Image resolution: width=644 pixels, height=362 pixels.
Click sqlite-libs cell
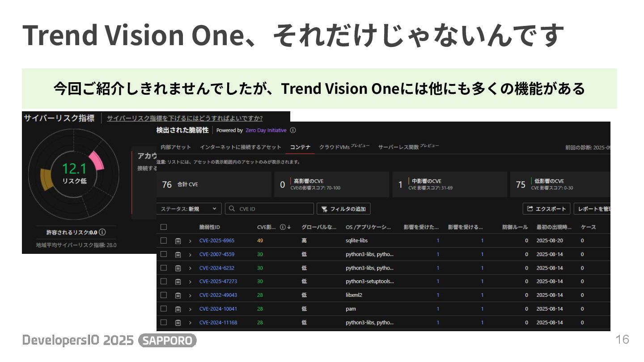click(357, 240)
